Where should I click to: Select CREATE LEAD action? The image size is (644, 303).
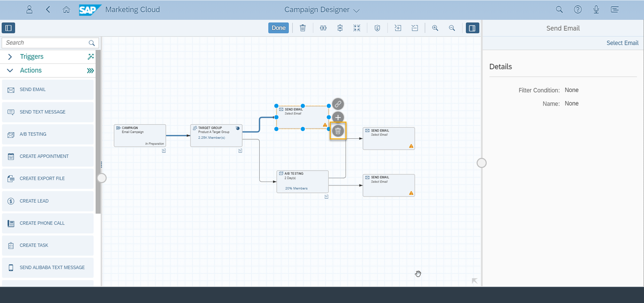pos(48,201)
